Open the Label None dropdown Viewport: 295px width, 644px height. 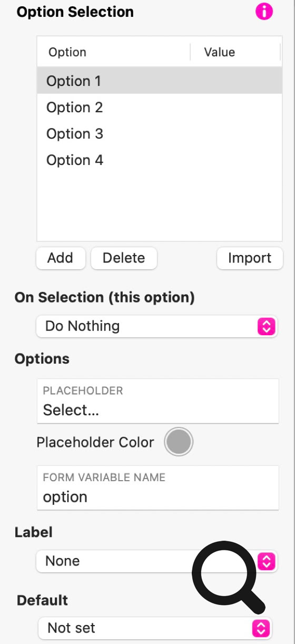(157, 561)
